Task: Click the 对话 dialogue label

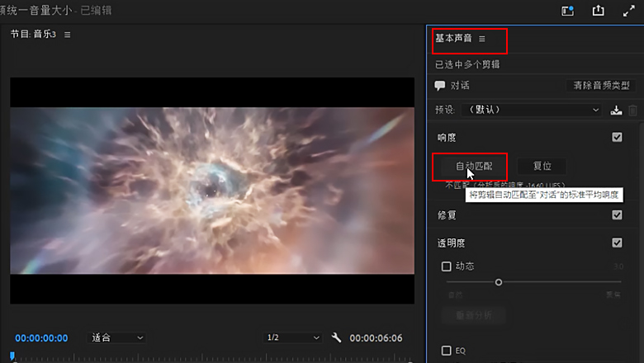Action: (x=460, y=85)
